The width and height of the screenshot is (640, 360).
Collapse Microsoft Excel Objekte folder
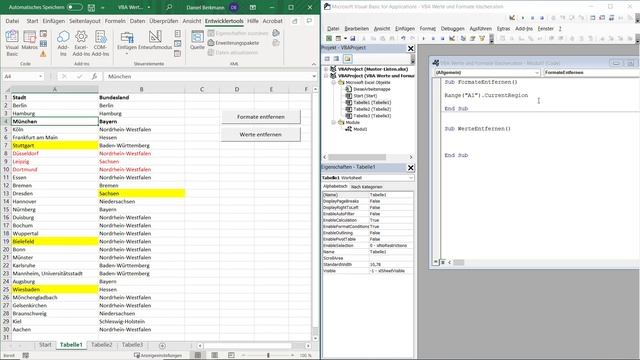pyautogui.click(x=333, y=82)
